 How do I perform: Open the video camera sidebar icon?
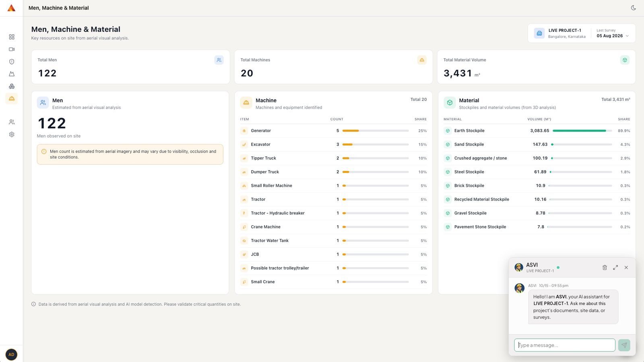pos(12,49)
